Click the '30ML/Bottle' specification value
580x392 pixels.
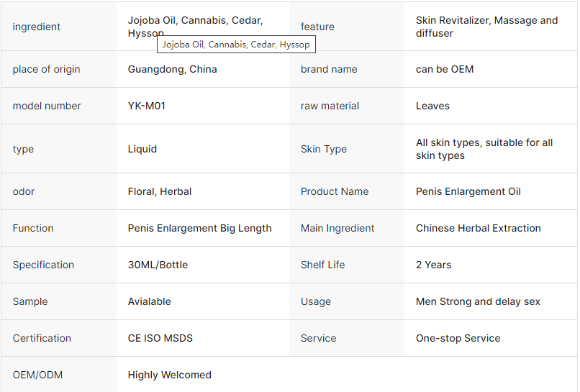[x=158, y=265]
